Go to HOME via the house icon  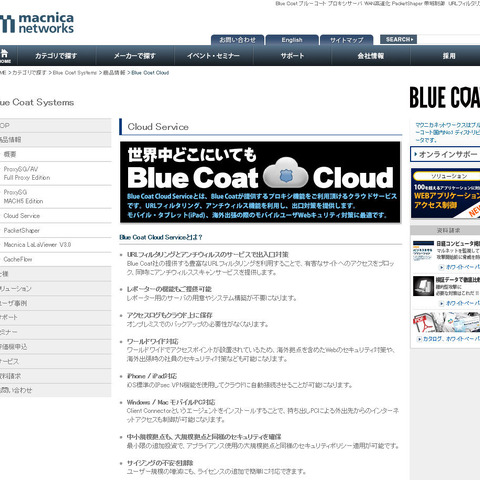point(5,56)
